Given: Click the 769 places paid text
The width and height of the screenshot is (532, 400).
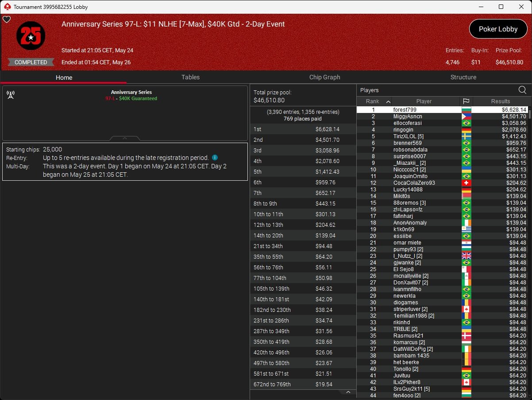Looking at the screenshot, I should 303,119.
